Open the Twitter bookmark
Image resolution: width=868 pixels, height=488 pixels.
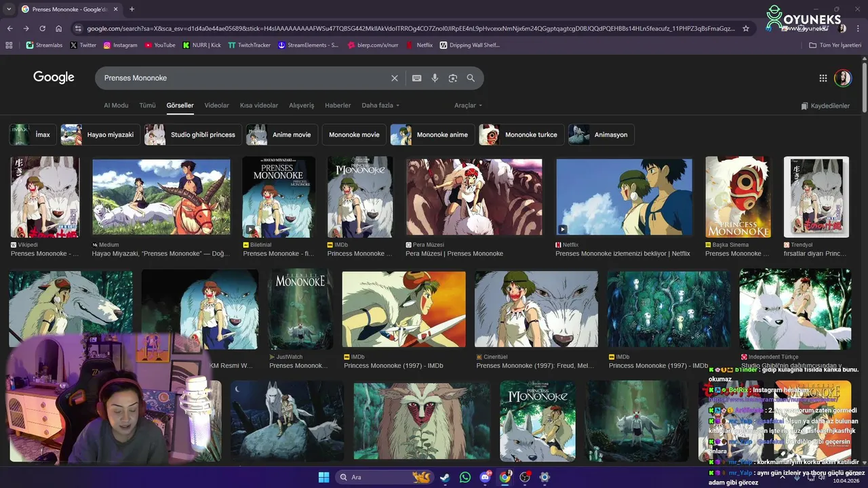83,45
